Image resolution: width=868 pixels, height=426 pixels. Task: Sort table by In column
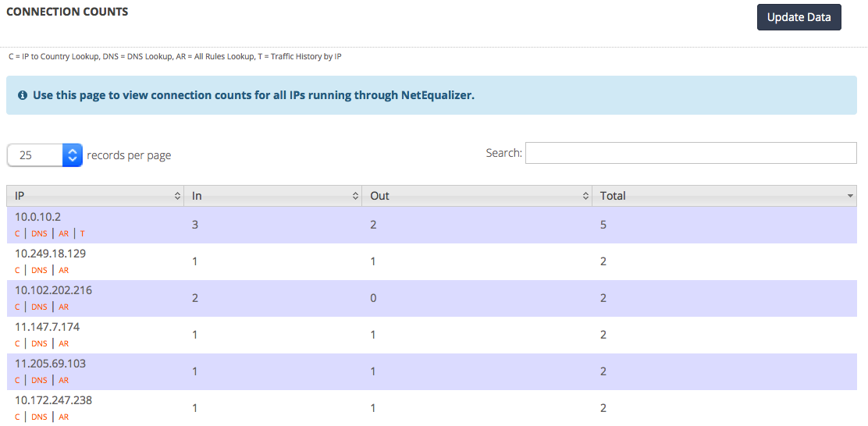coord(272,196)
